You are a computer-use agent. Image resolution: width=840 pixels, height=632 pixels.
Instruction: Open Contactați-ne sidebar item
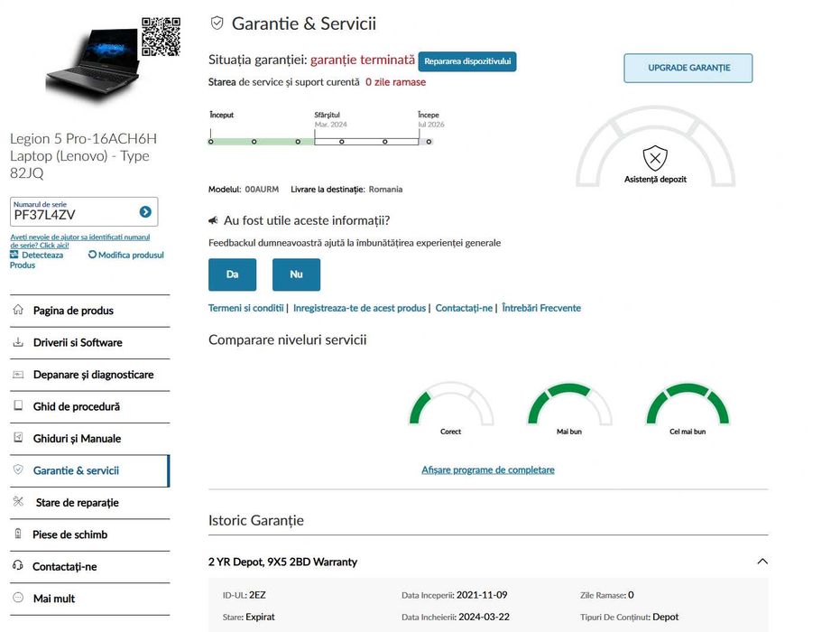[89, 567]
